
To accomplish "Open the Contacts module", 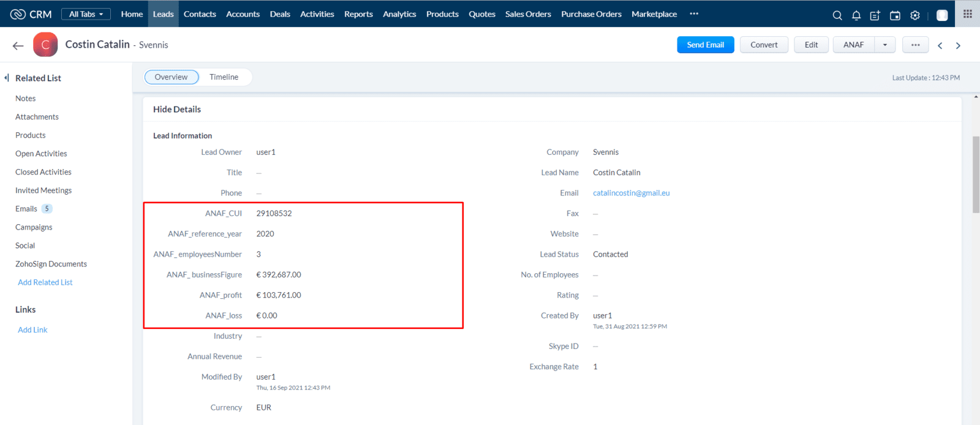I will point(200,14).
